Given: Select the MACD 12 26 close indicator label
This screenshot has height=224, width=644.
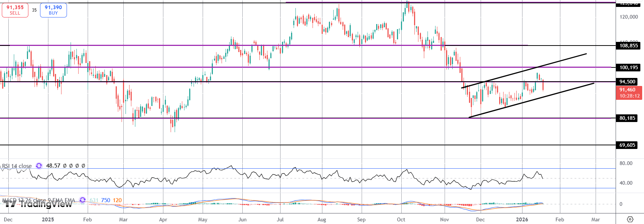Looking at the screenshot, I should pos(38,200).
